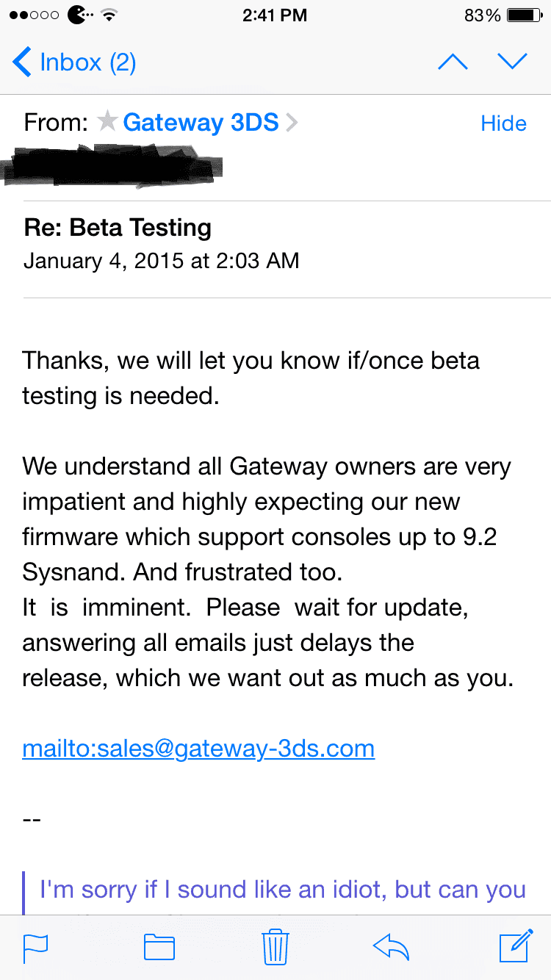
Task: Tap the flag icon in bottom toolbar
Action: (35, 948)
